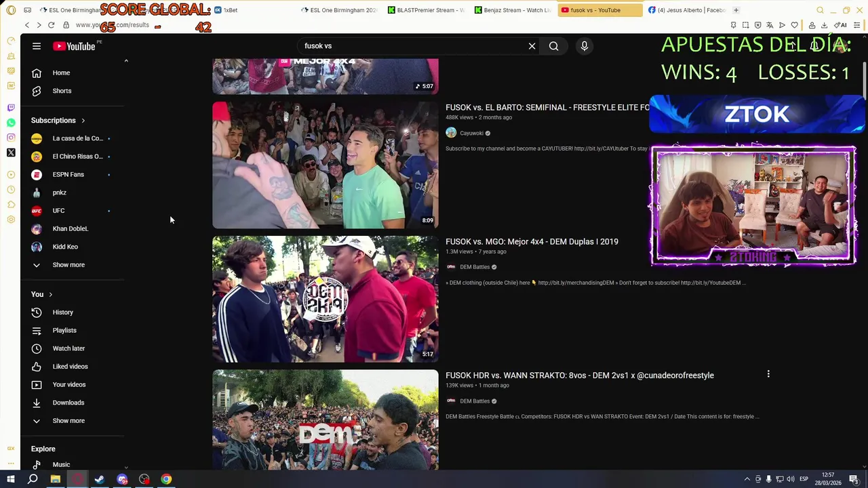Open Kidd Keo subscription channel
Image resolution: width=868 pixels, height=488 pixels.
pos(65,247)
